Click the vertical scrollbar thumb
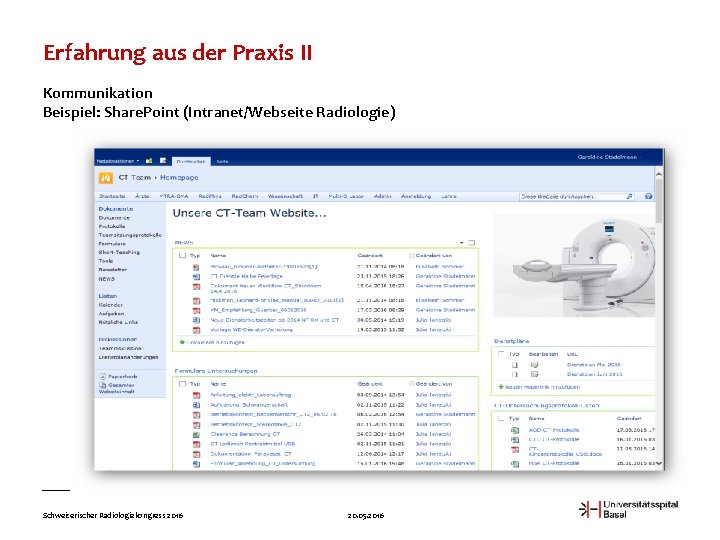The height and width of the screenshot is (540, 720). [x=659, y=201]
